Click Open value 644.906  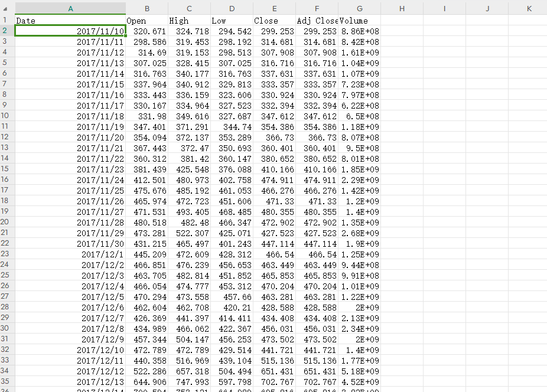147,381
